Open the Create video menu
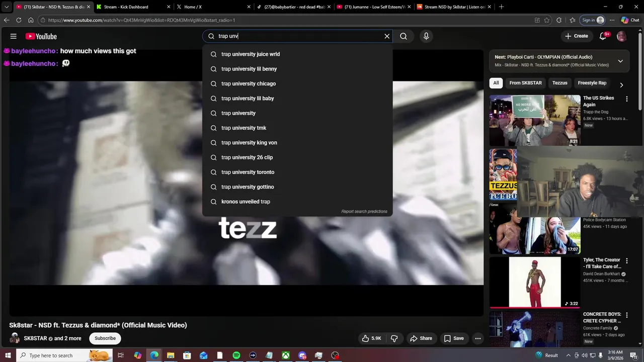 (577, 36)
